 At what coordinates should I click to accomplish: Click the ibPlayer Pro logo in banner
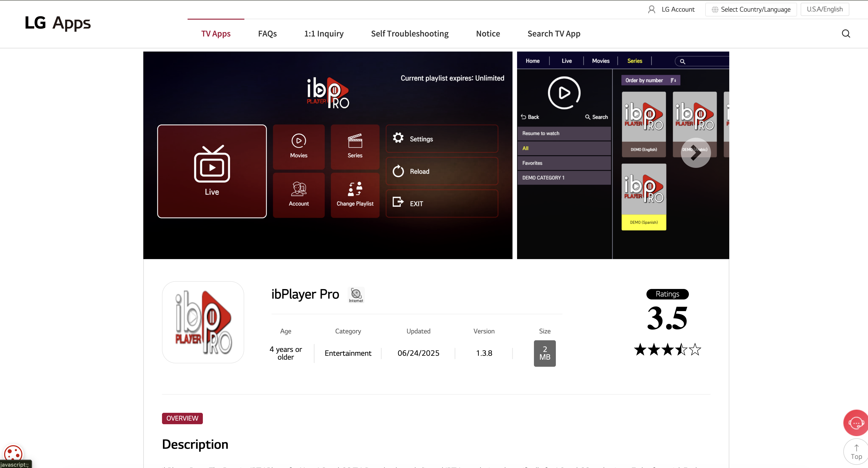(327, 93)
